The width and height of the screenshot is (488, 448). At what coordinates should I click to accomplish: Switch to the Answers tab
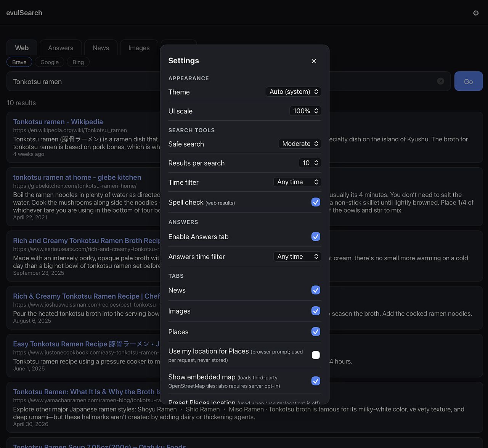[x=61, y=48]
